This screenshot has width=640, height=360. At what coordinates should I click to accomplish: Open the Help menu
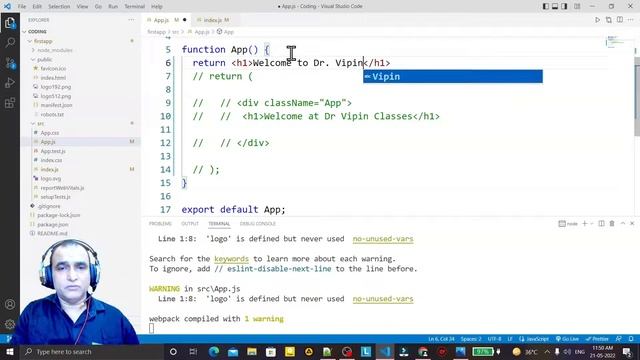(157, 7)
